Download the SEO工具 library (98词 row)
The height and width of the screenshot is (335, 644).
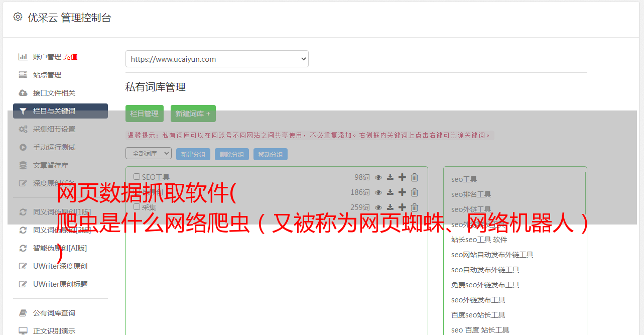click(x=390, y=177)
